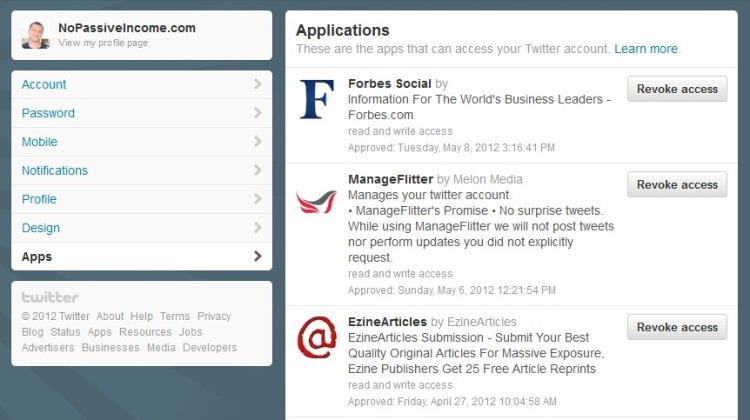The height and width of the screenshot is (420, 750).
Task: Click the Forbes Social F logo icon
Action: pos(317,99)
